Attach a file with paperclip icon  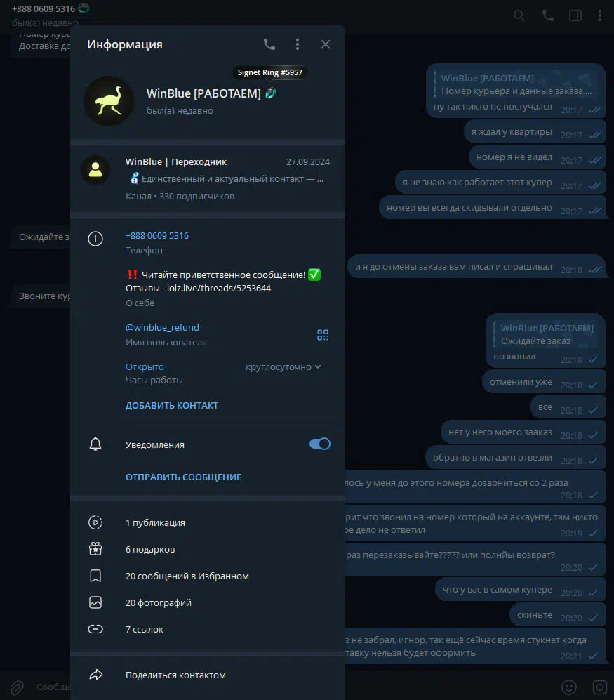pyautogui.click(x=17, y=687)
